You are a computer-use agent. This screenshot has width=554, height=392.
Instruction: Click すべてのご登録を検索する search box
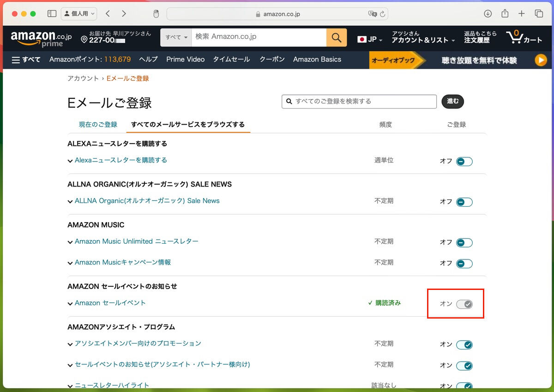359,102
